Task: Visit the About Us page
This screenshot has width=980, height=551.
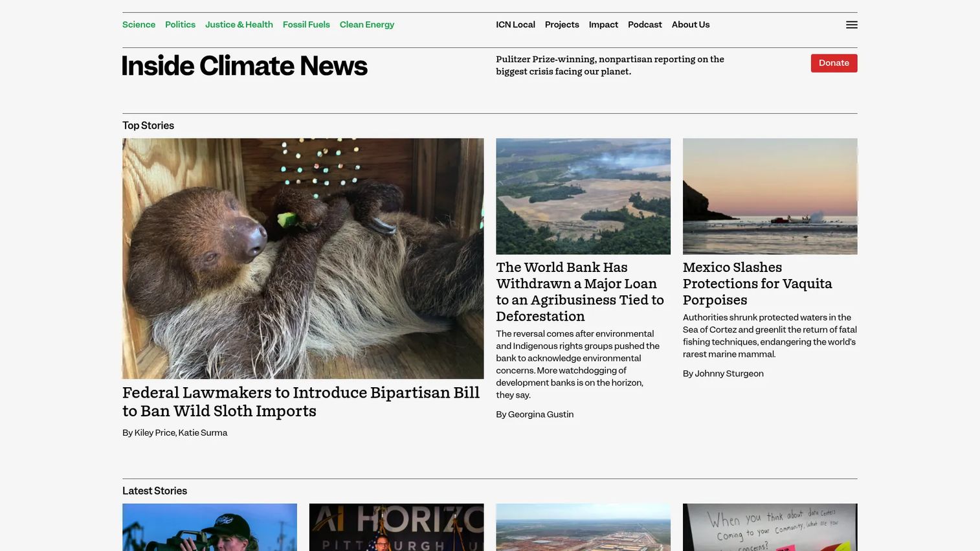Action: (x=691, y=25)
